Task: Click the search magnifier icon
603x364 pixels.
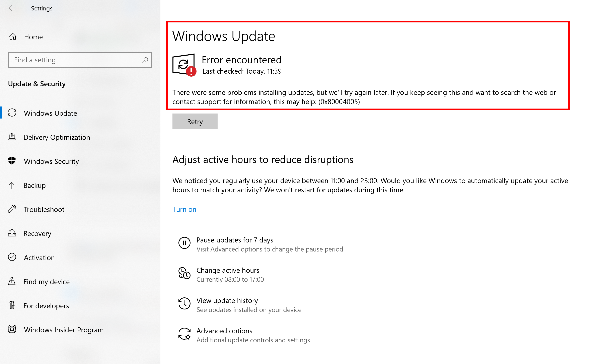Action: [x=145, y=60]
